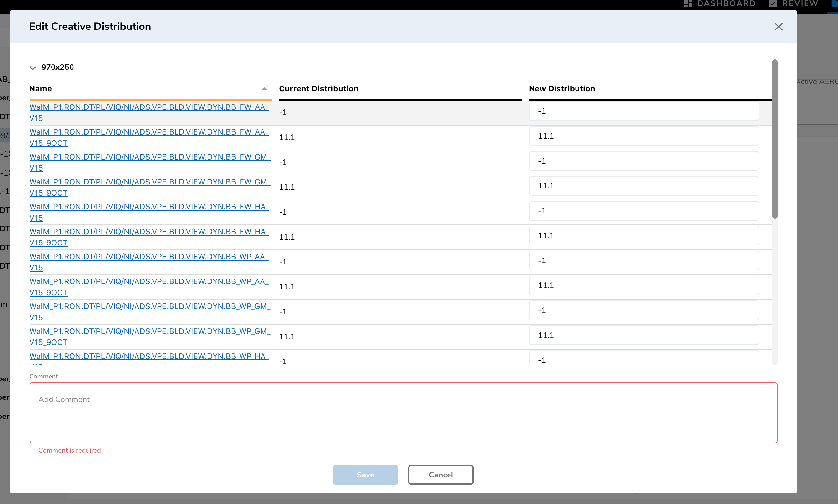Open the BB_WP_GM_V15_9OCT creative link

point(150,331)
